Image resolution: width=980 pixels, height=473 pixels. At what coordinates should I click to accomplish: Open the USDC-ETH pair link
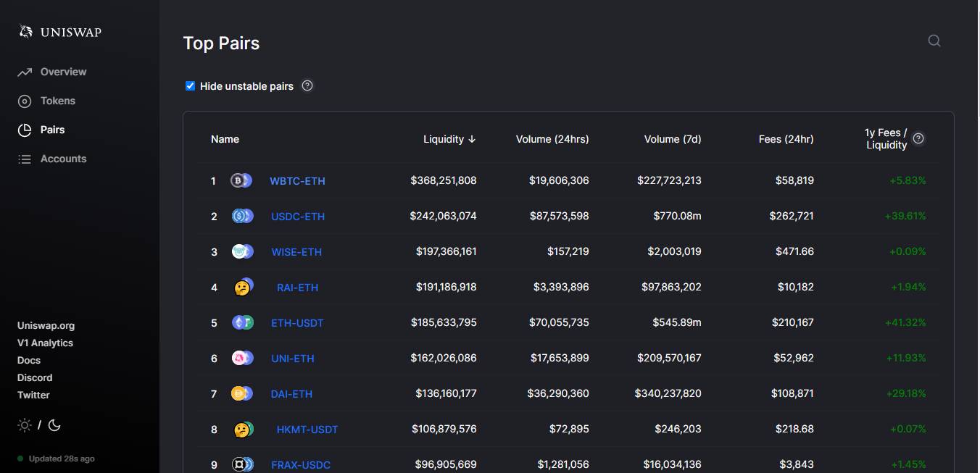tap(298, 216)
